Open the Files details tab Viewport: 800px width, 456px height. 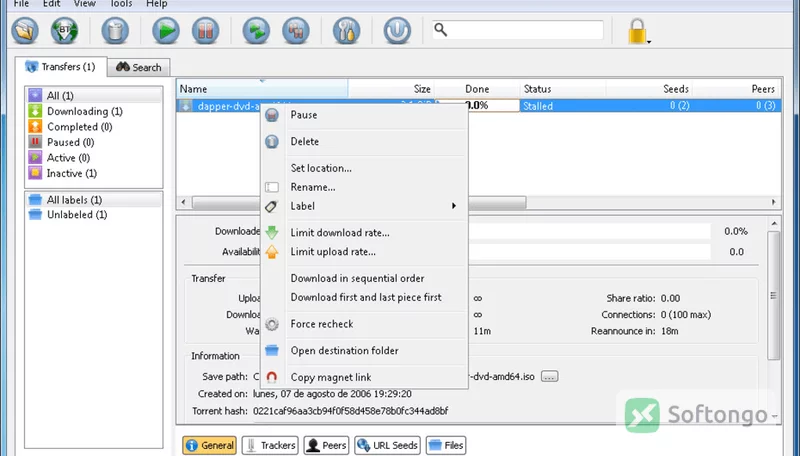(x=446, y=445)
